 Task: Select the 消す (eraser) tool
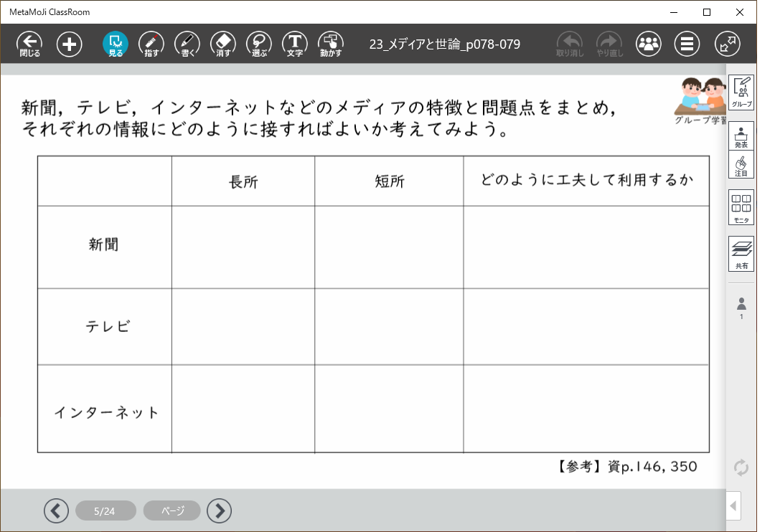tap(223, 44)
